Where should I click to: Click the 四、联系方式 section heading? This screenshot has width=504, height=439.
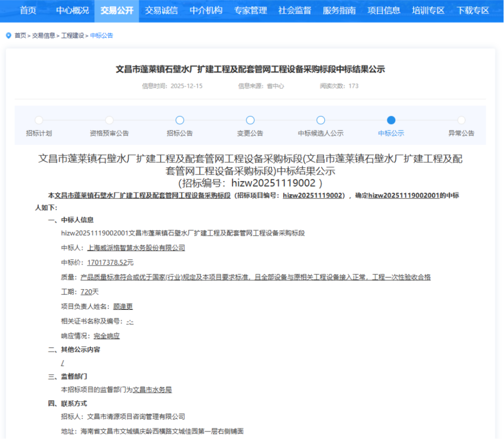[x=68, y=404]
